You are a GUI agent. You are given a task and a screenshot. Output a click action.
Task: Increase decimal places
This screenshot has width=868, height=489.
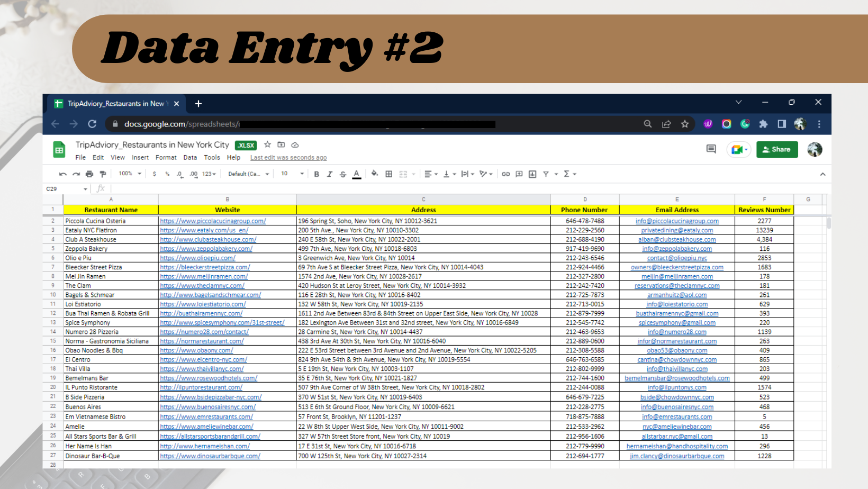[194, 174]
